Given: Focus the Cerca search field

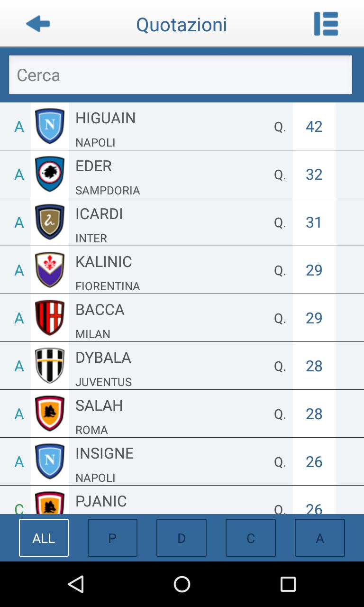Looking at the screenshot, I should 181,75.
